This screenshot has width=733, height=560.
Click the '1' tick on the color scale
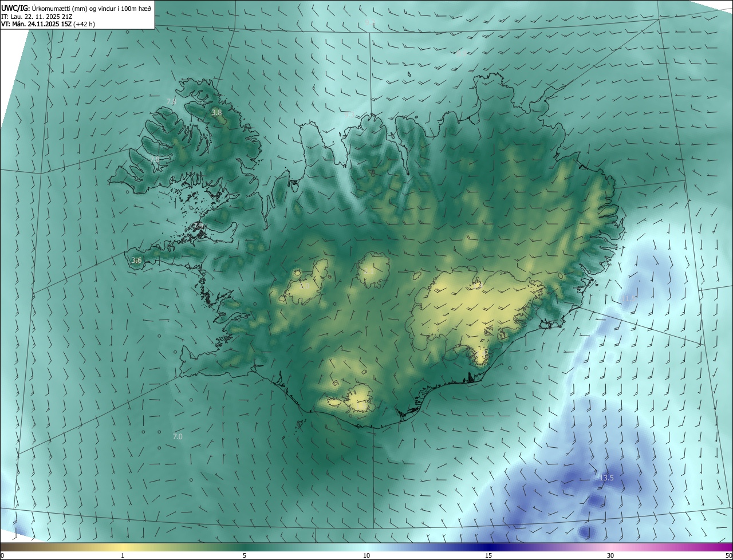(123, 556)
